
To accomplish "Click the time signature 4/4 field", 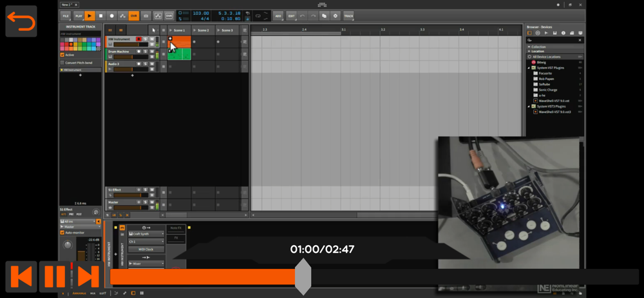I will pyautogui.click(x=204, y=19).
